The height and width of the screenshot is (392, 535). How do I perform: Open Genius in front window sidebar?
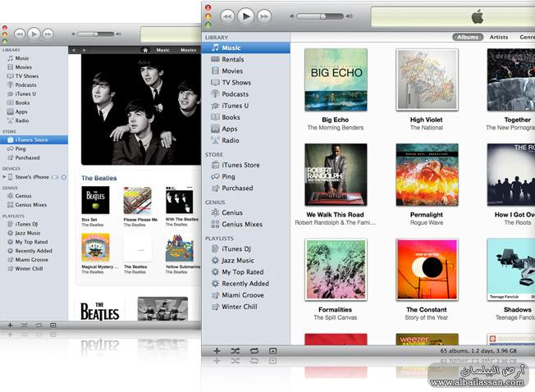245,212
